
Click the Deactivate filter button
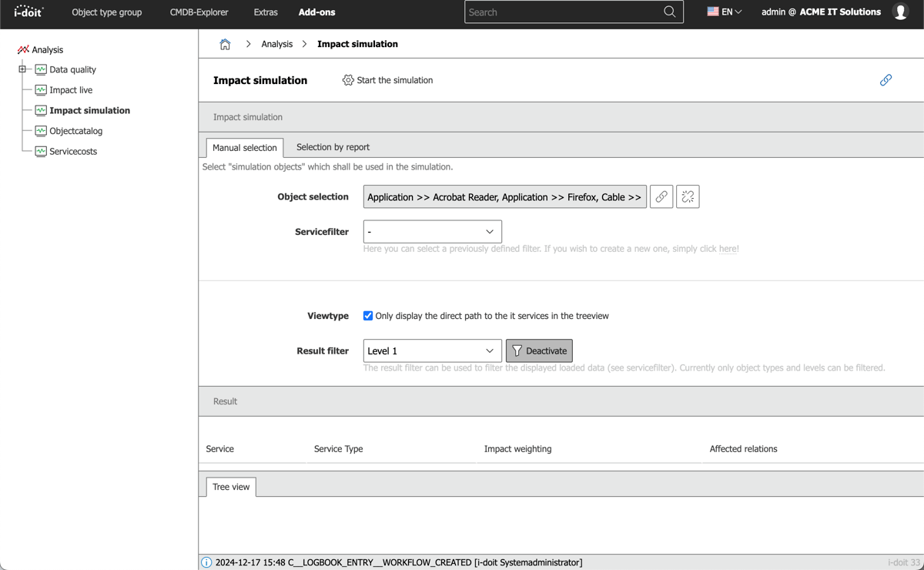pos(539,350)
